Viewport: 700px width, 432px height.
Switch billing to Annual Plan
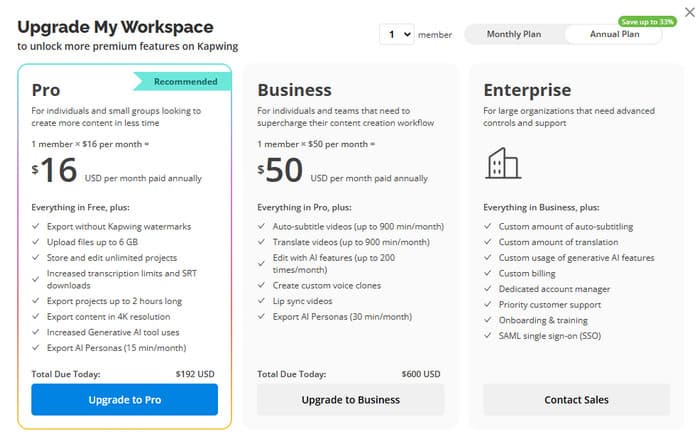tap(614, 34)
